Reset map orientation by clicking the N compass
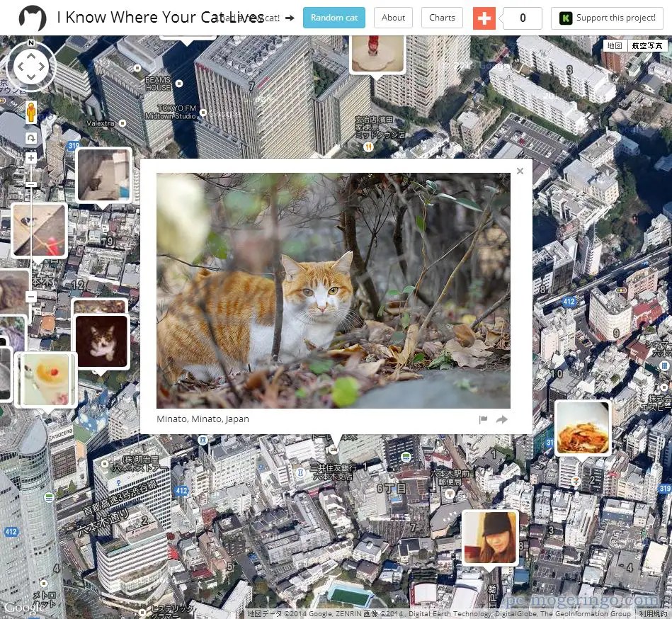The height and width of the screenshot is (619, 672). [x=31, y=42]
